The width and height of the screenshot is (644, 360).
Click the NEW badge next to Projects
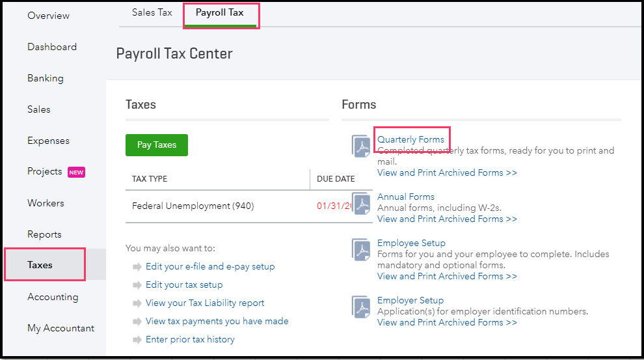click(76, 173)
